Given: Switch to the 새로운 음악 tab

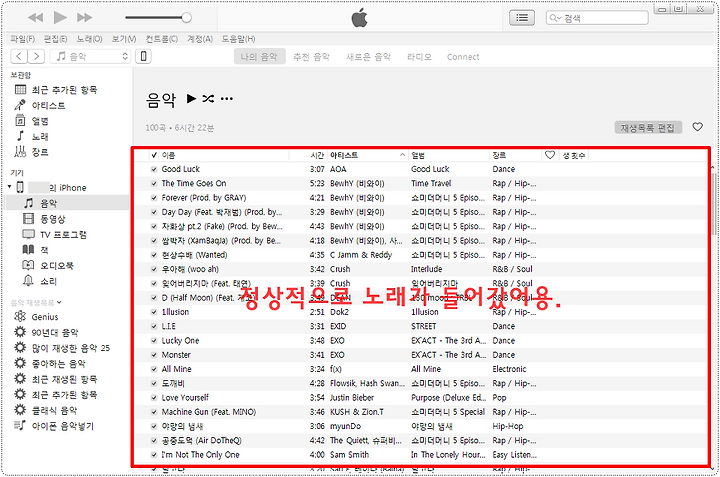Looking at the screenshot, I should point(368,57).
